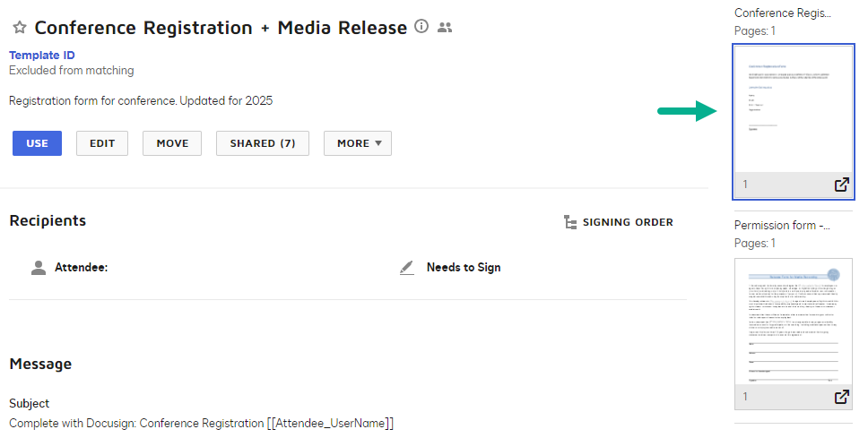Click the shared users icon by the title
Viewport: 868px width, 438px height.
(x=445, y=28)
